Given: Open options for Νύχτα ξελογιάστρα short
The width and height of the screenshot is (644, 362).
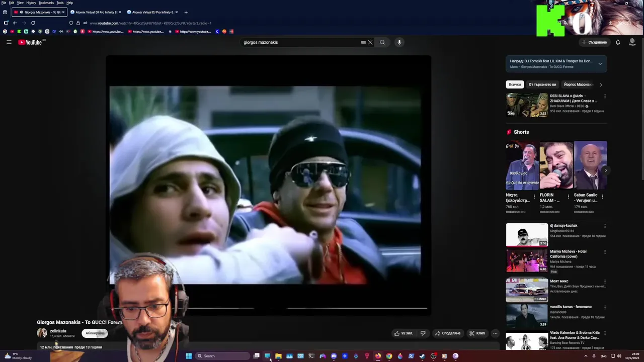Looking at the screenshot, I should pos(534,197).
